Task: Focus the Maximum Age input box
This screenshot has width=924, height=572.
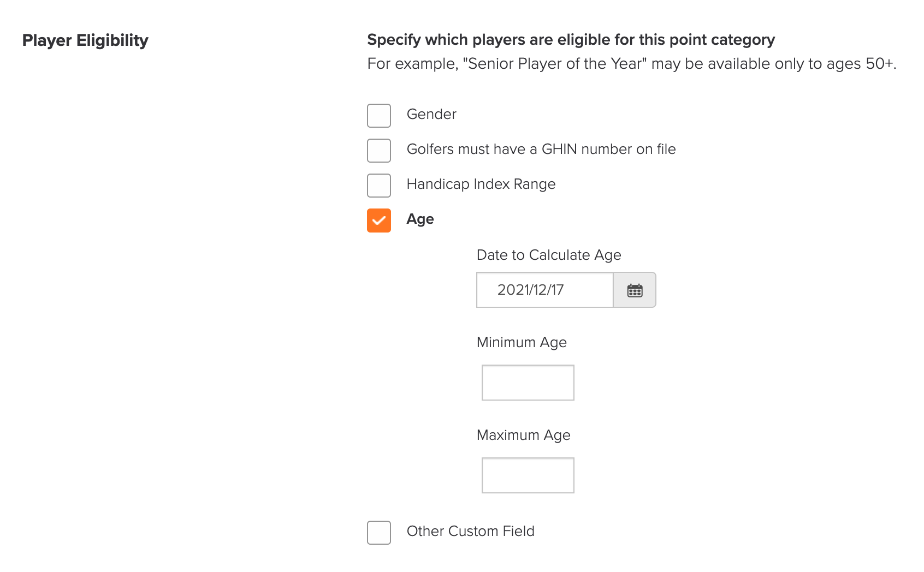Action: click(528, 475)
